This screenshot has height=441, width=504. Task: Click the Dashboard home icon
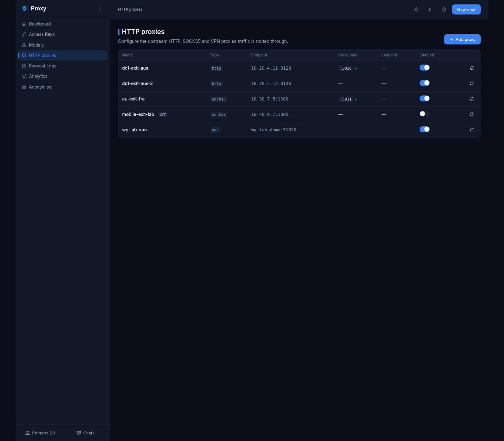click(x=24, y=24)
